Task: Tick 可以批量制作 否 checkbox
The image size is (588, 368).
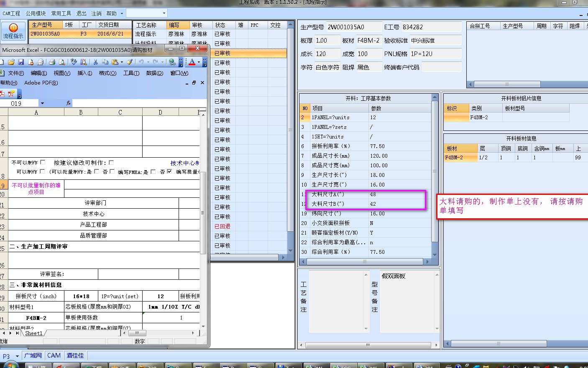Action: point(112,171)
